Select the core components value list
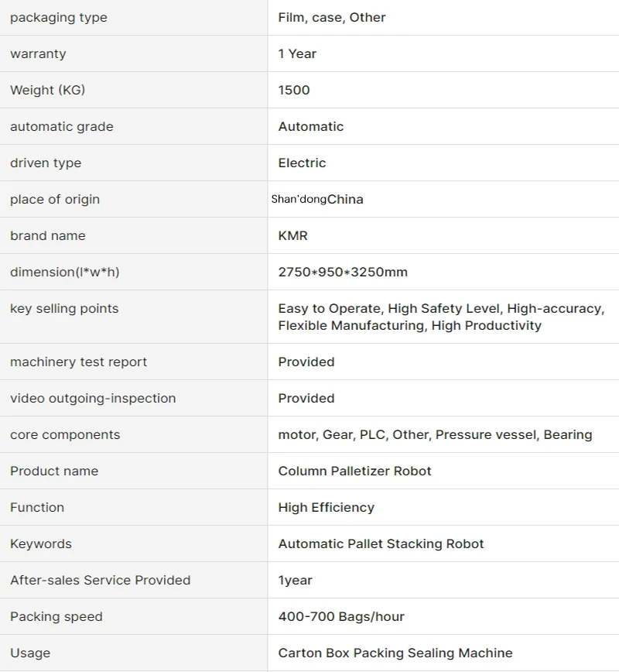This screenshot has height=672, width=619. pos(435,434)
